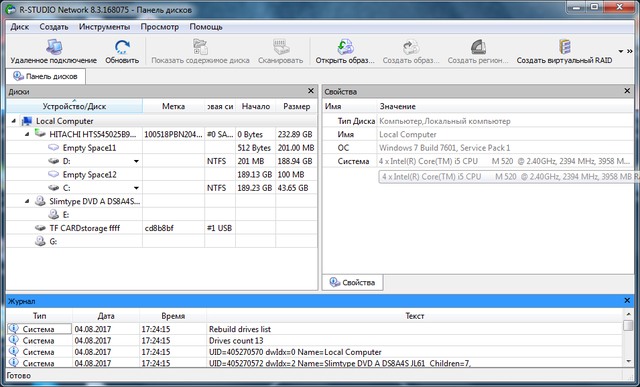This screenshot has height=387, width=640.
Task: Collapse the Local Computer tree node
Action: tap(13, 121)
